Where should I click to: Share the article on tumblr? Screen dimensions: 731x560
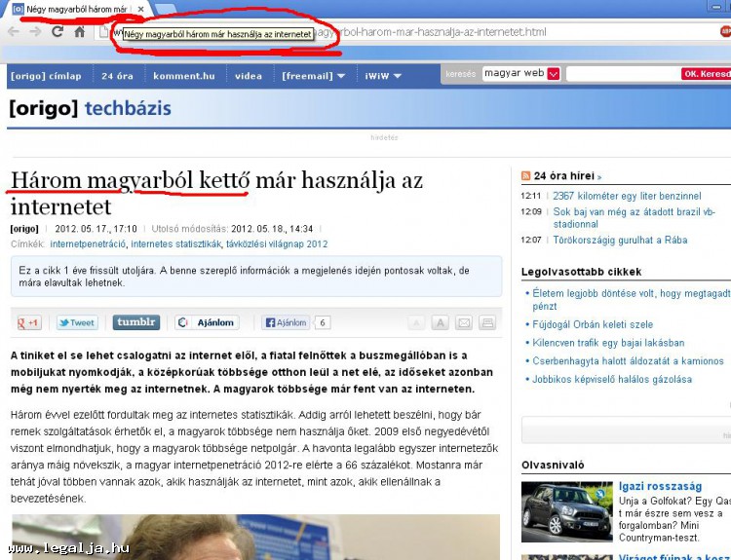(x=136, y=322)
